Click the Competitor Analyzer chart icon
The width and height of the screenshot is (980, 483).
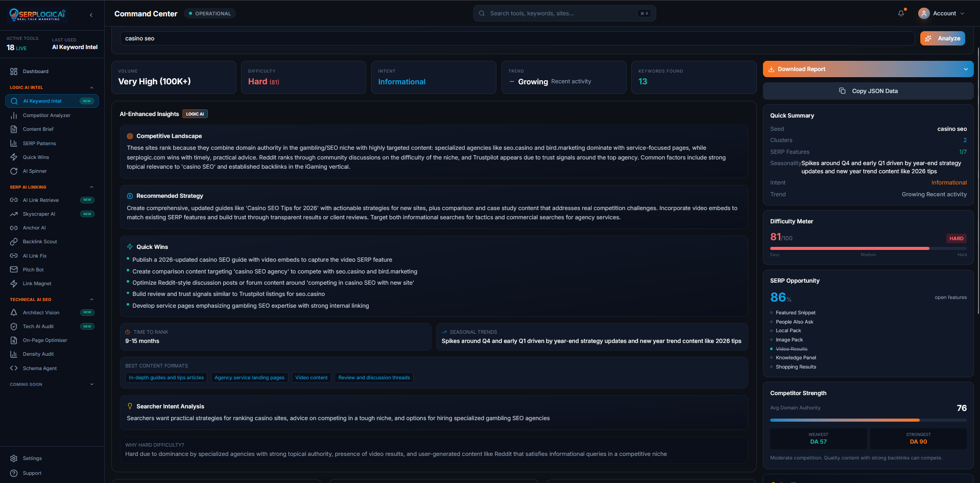point(14,116)
